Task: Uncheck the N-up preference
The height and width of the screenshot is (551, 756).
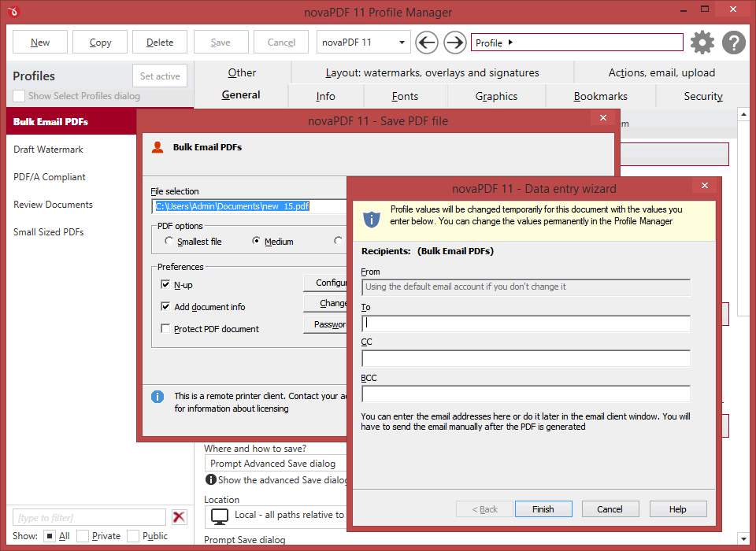Action: pos(165,284)
